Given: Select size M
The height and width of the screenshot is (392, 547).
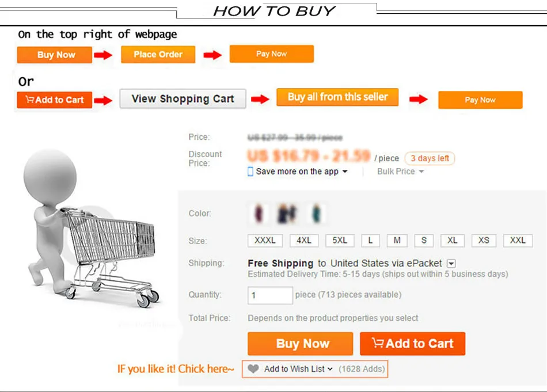Looking at the screenshot, I should point(397,240).
